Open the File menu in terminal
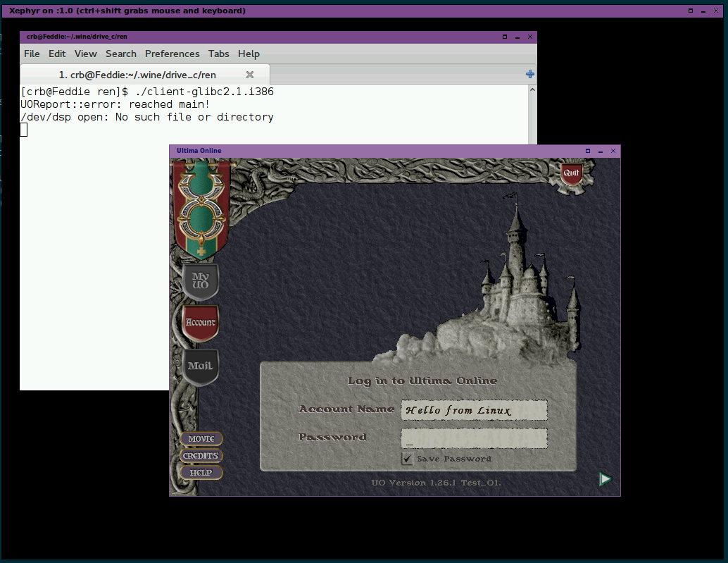Screen dimensions: 728x563 coord(32,54)
